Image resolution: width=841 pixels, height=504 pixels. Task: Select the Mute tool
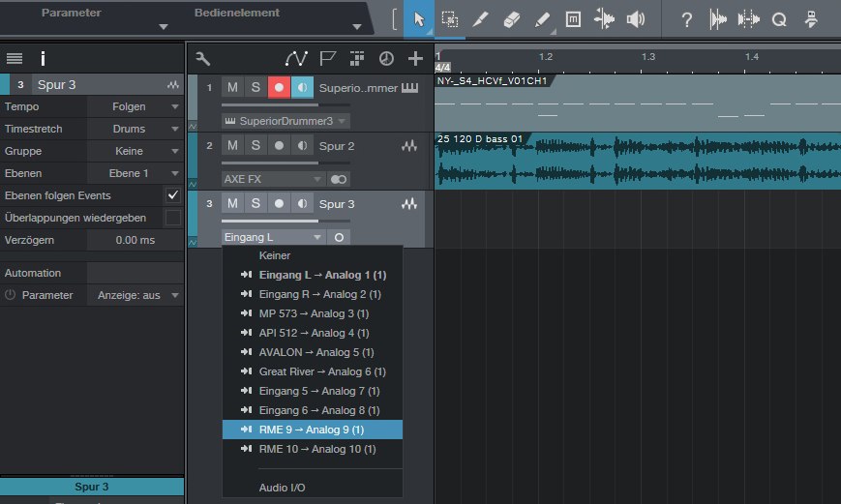(573, 20)
